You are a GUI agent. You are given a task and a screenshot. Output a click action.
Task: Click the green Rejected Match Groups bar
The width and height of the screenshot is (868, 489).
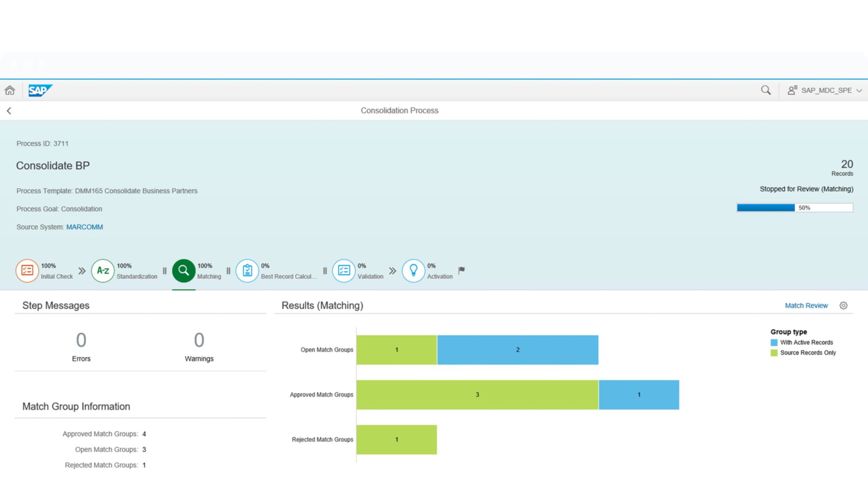396,440
